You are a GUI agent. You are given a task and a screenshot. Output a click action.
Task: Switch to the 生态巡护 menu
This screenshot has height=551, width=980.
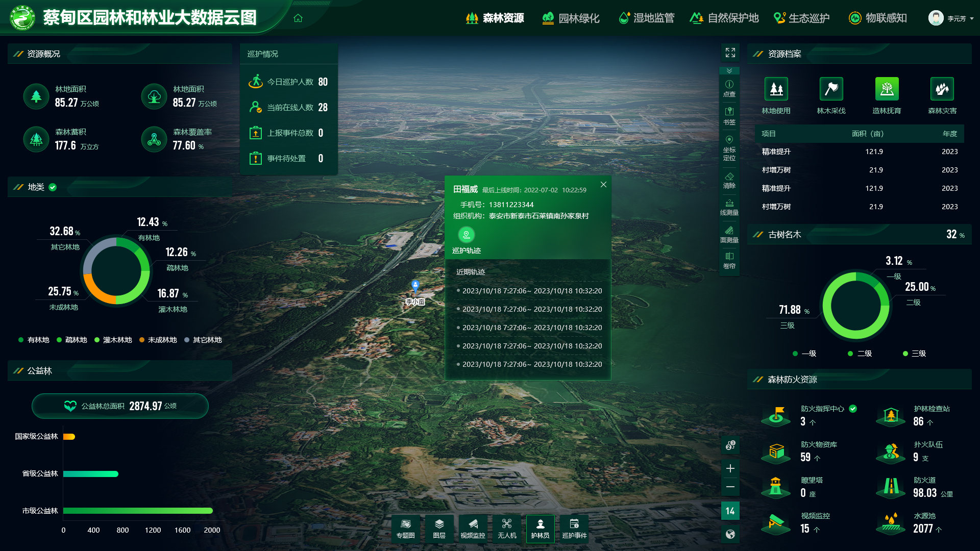click(801, 18)
